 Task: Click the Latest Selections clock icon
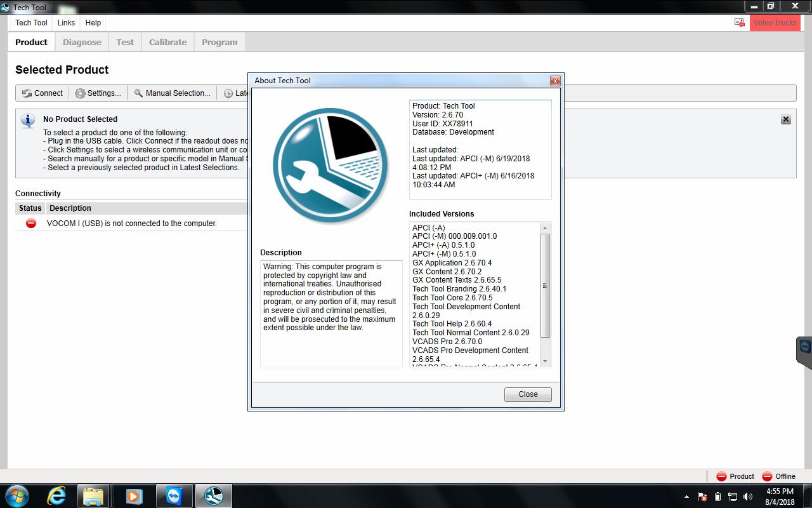click(x=228, y=93)
